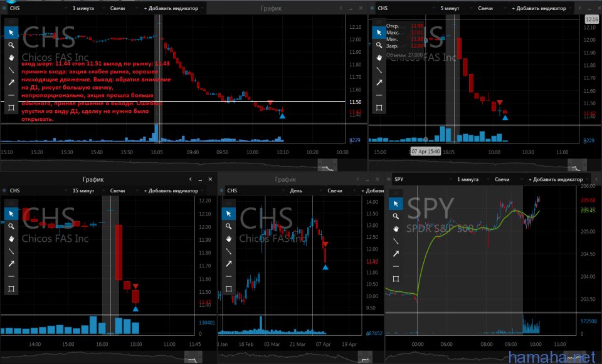The width and height of the screenshot is (602, 364).
Task: Click the overview scroll handle under the CHS 5-minute chart
Action: coord(578,165)
